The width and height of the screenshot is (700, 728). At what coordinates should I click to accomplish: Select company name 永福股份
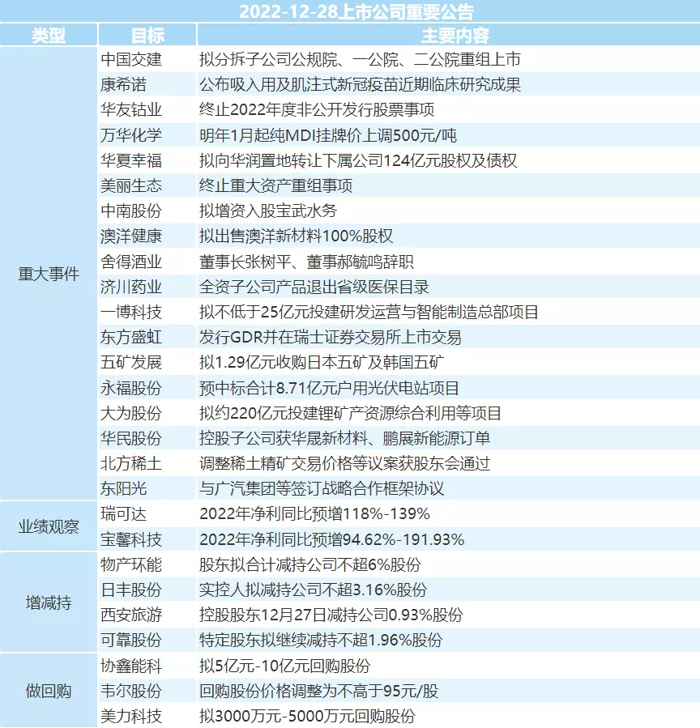(x=131, y=388)
